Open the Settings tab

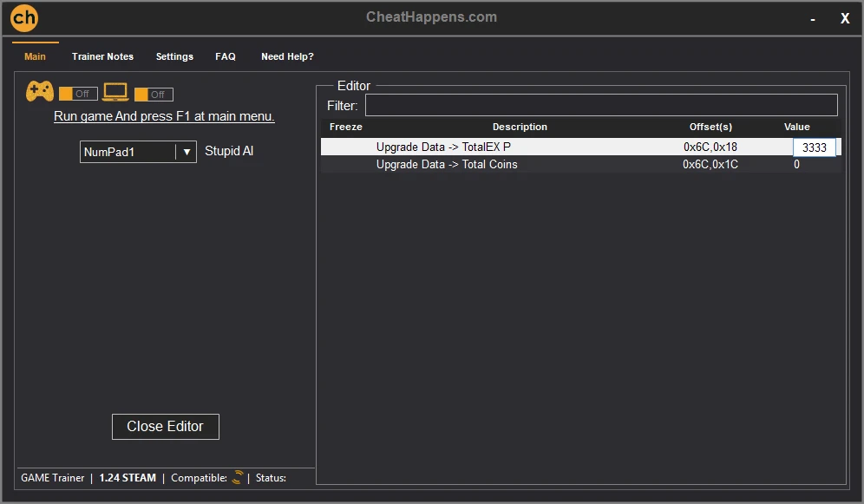(x=174, y=56)
